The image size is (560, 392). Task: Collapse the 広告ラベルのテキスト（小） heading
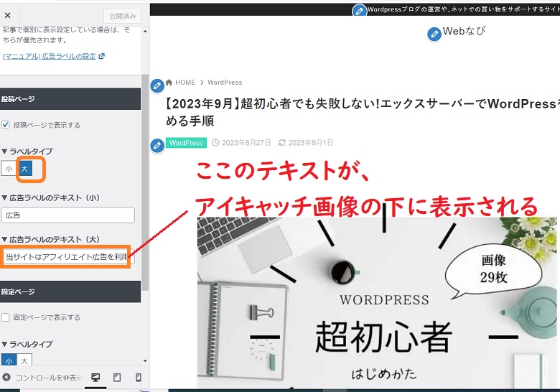coord(50,197)
